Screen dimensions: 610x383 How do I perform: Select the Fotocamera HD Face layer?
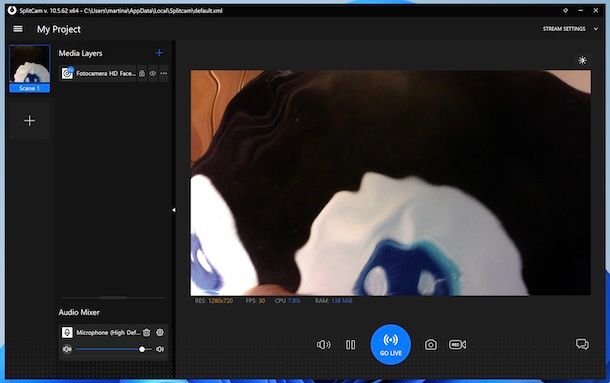click(106, 73)
